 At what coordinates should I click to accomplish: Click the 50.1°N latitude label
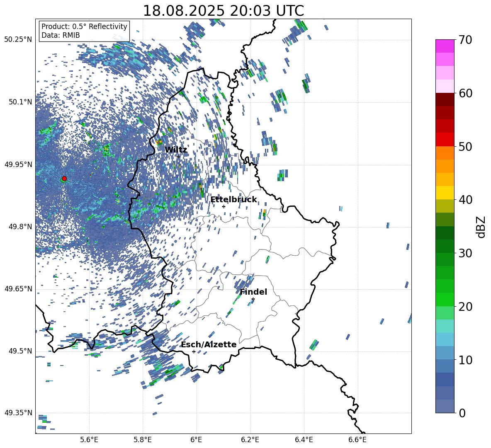pos(20,102)
